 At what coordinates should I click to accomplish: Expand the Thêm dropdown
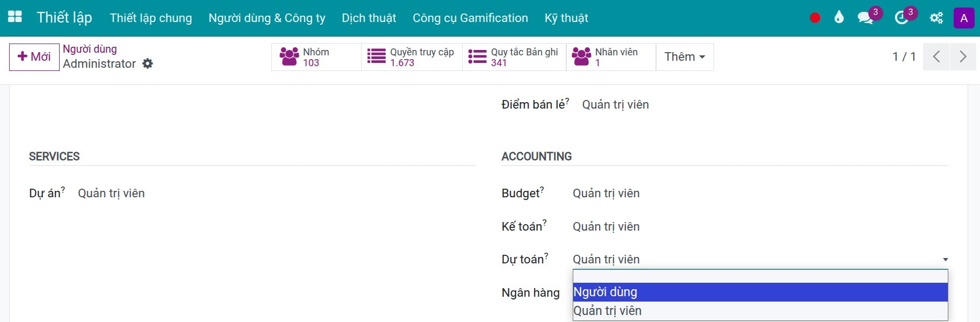tap(684, 57)
